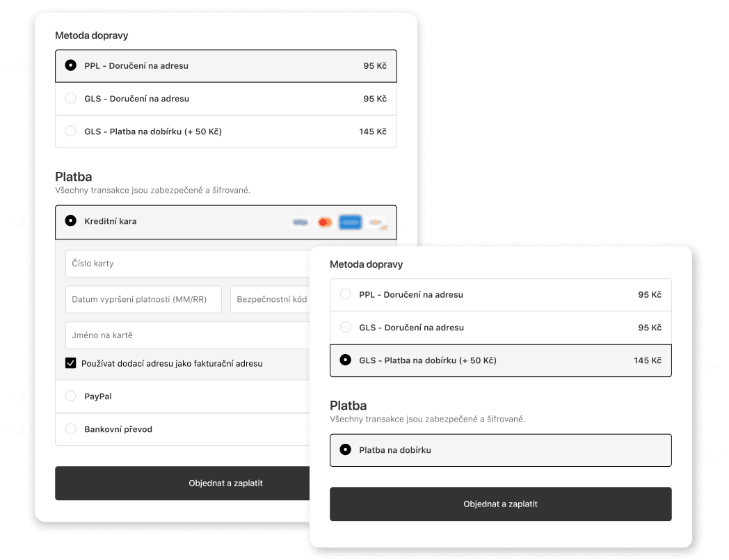Click PPL 95 Kč price in back card
This screenshot has width=729, height=560.
(x=375, y=66)
